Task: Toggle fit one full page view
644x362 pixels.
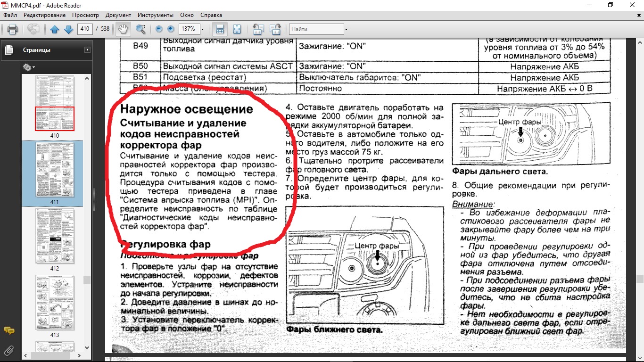Action: [x=237, y=29]
